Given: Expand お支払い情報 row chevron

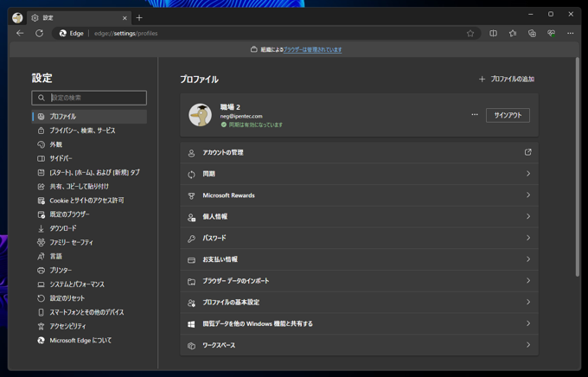Looking at the screenshot, I should (528, 259).
